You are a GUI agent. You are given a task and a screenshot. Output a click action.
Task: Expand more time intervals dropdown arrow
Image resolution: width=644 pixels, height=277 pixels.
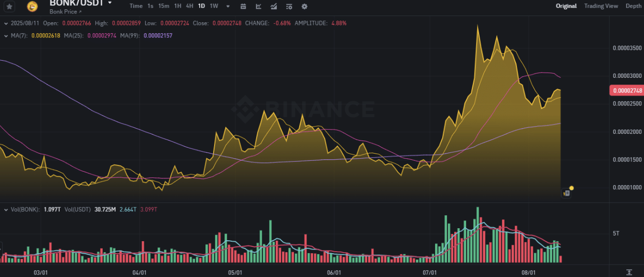(228, 6)
